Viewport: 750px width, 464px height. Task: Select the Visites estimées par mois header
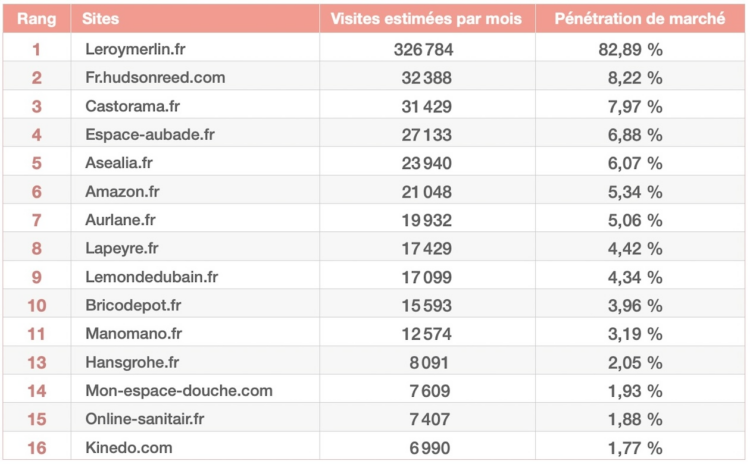click(x=426, y=20)
